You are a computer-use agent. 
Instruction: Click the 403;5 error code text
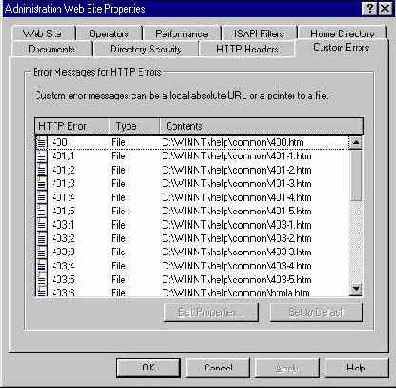tap(63, 279)
